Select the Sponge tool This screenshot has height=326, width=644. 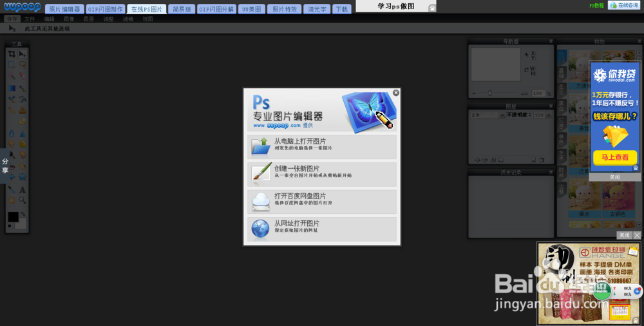point(22,144)
